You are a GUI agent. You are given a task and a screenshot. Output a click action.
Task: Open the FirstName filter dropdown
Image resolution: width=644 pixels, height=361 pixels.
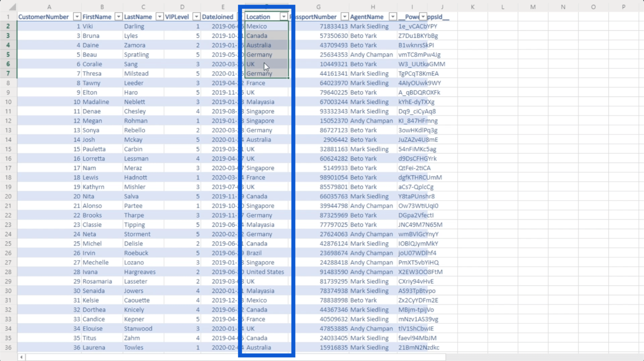pos(118,16)
